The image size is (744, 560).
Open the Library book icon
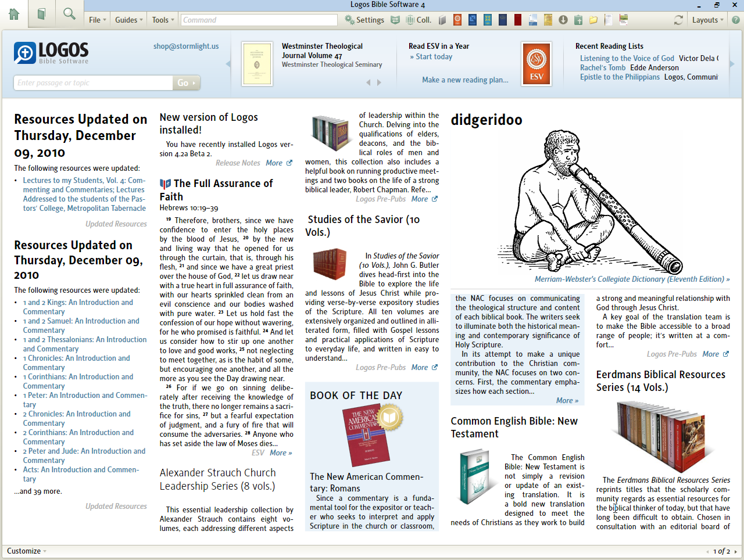click(41, 14)
